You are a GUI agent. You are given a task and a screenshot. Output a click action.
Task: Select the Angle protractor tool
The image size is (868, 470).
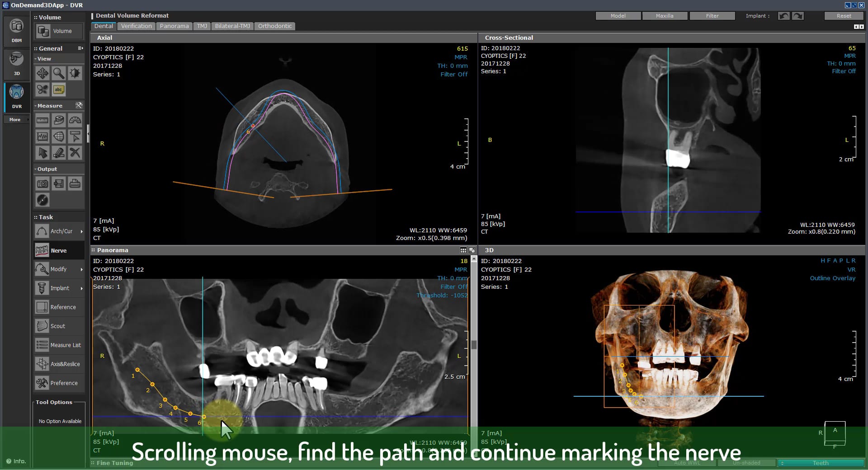click(x=75, y=120)
